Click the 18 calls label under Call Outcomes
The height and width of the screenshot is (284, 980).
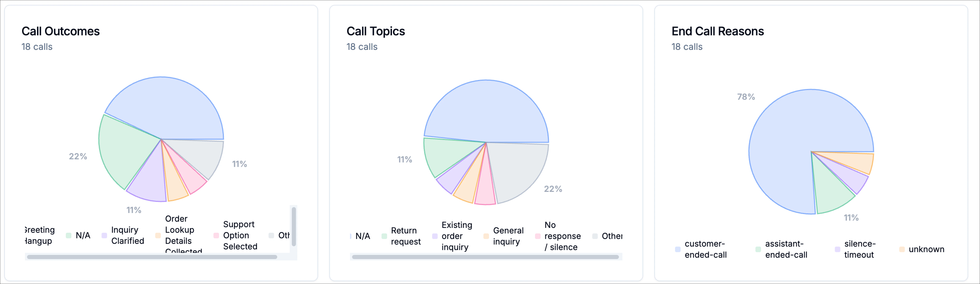37,47
